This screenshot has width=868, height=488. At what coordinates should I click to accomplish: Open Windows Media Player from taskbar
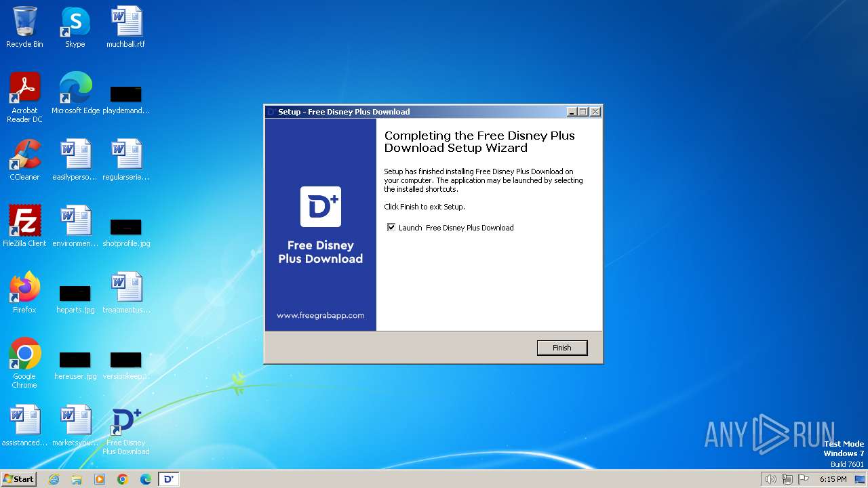pyautogui.click(x=100, y=479)
